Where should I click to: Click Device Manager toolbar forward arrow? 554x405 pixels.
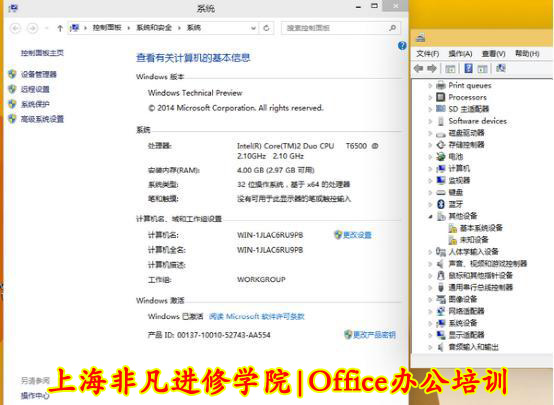432,68
